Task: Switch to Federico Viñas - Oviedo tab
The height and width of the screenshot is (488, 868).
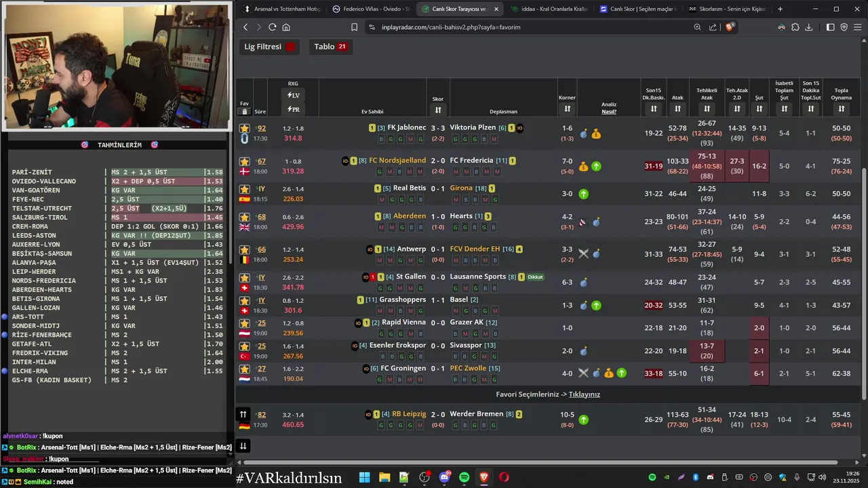Action: [x=372, y=9]
